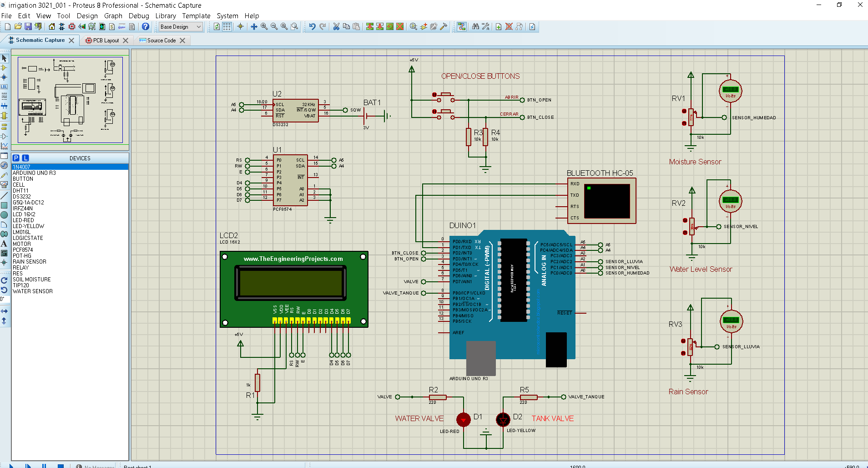Select the 2D Graphics Text tool
Image resolution: width=868 pixels, height=468 pixels.
coord(4,244)
